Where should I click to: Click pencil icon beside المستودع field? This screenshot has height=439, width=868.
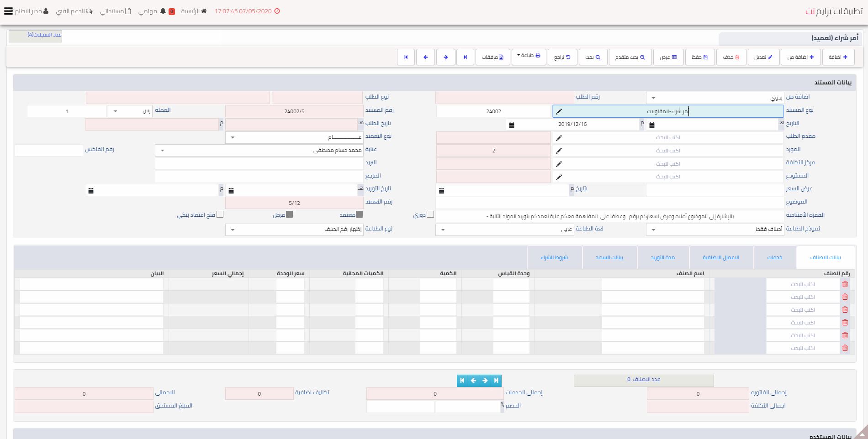559,177
